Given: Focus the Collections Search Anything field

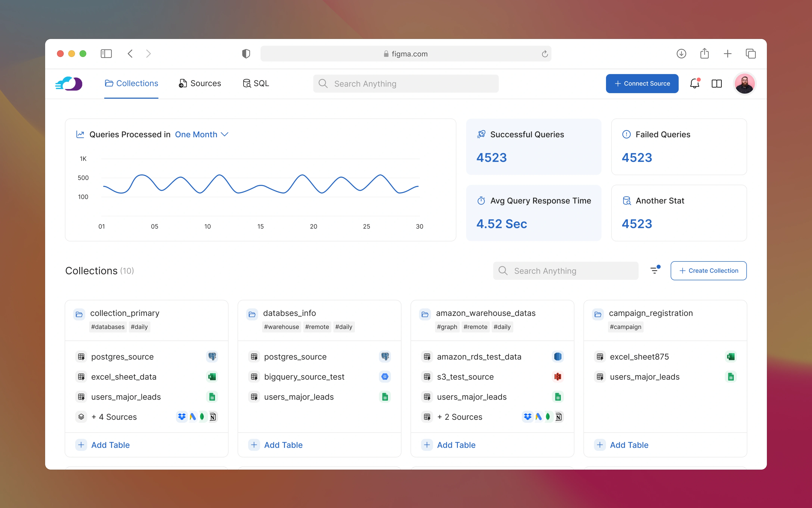Looking at the screenshot, I should tap(566, 271).
